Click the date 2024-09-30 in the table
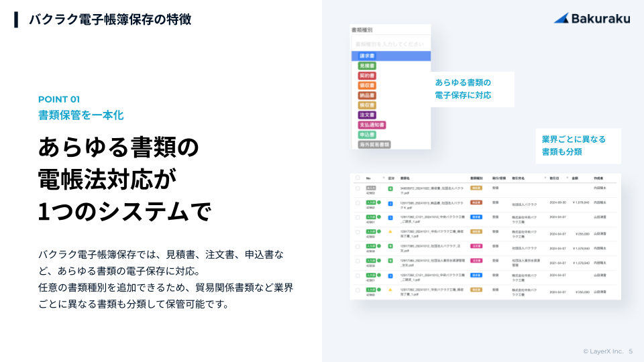 [557, 202]
